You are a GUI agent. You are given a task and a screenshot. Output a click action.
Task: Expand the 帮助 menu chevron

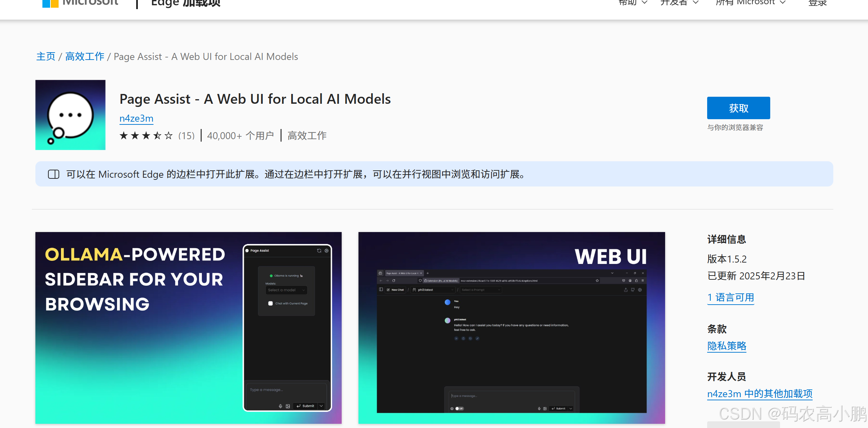click(x=644, y=3)
